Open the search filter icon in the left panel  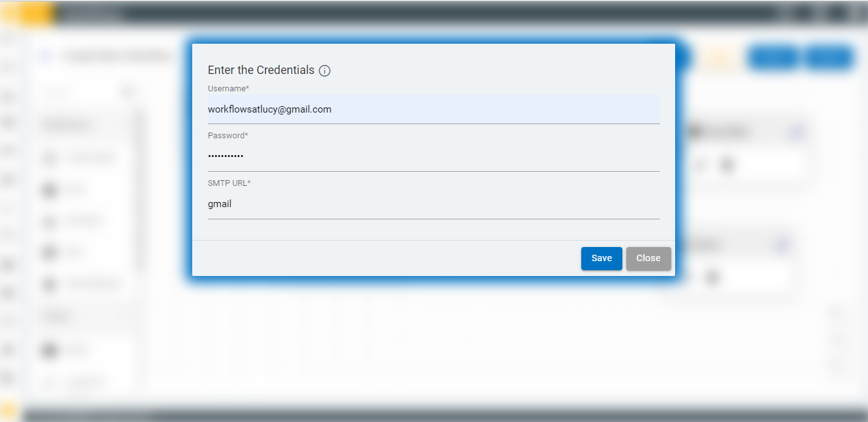[x=127, y=91]
